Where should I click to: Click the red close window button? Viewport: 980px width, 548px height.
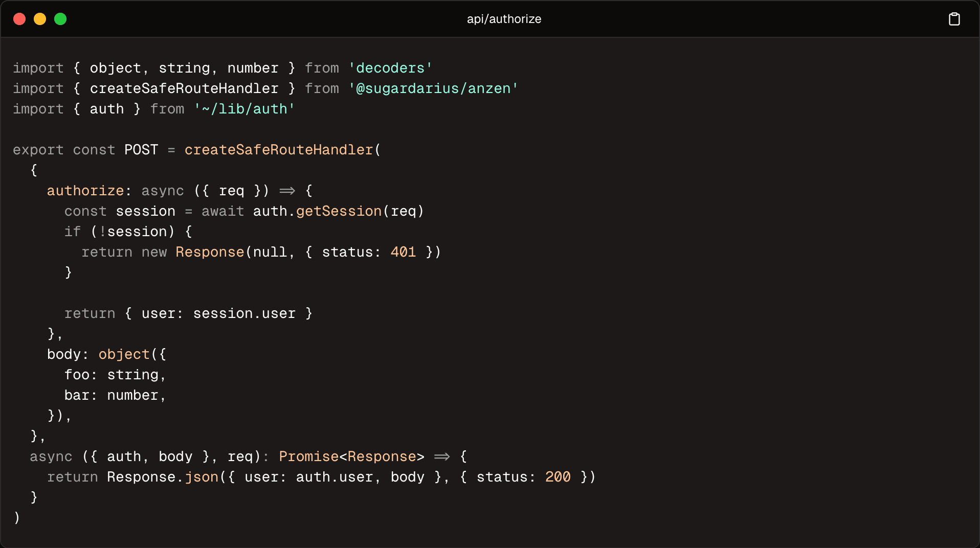pyautogui.click(x=19, y=19)
